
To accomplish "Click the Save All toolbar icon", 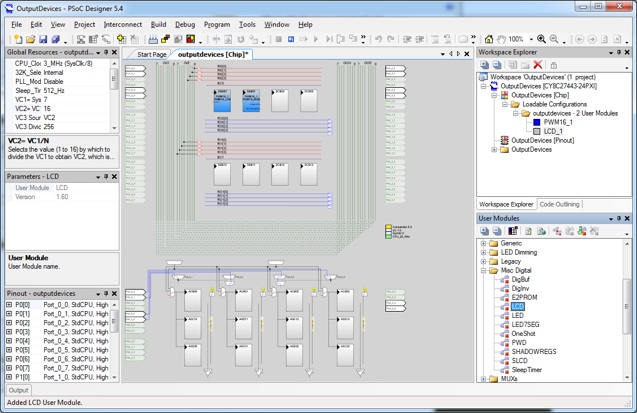I will 55,39.
